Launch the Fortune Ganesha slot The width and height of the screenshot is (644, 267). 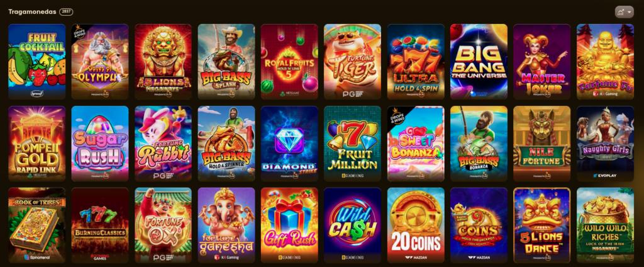(226, 225)
